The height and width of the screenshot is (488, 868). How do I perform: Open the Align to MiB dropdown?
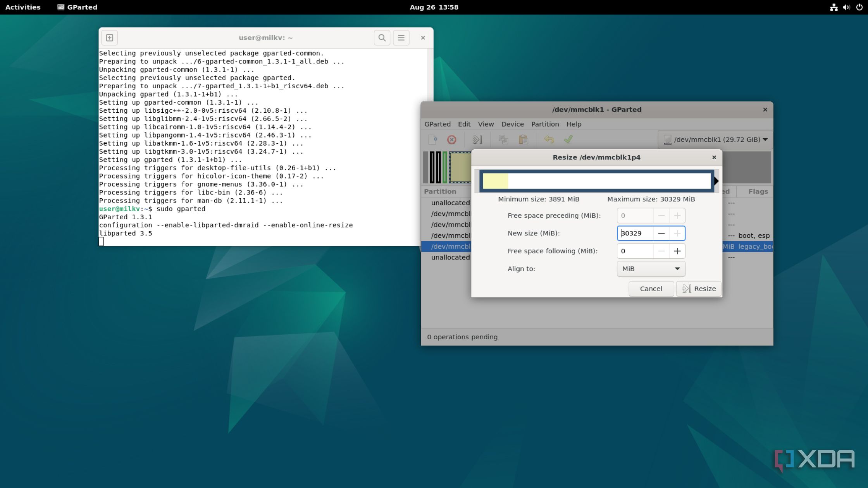(x=651, y=269)
